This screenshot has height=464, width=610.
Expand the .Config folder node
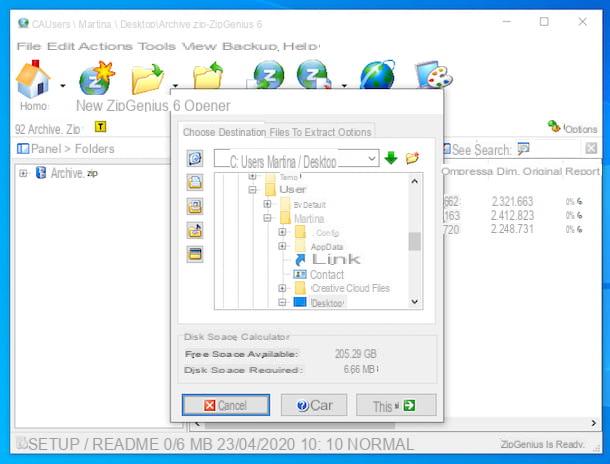(282, 232)
